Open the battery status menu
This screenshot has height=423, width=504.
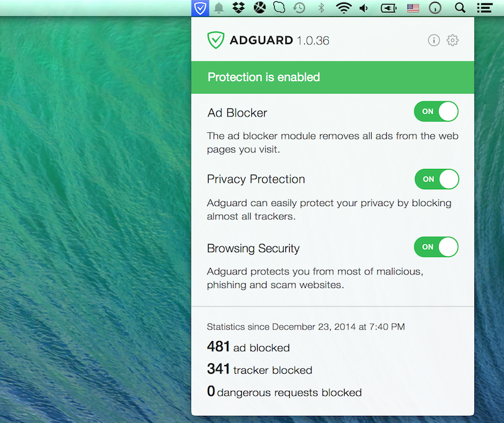[389, 8]
